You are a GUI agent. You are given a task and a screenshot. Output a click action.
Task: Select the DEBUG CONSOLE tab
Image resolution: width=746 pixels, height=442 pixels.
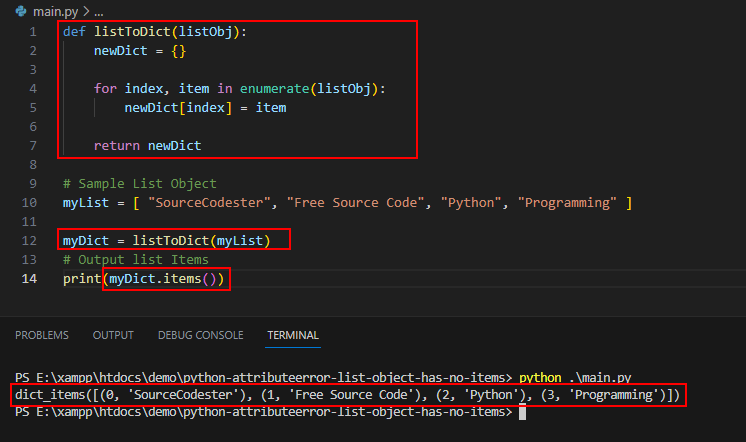point(201,335)
